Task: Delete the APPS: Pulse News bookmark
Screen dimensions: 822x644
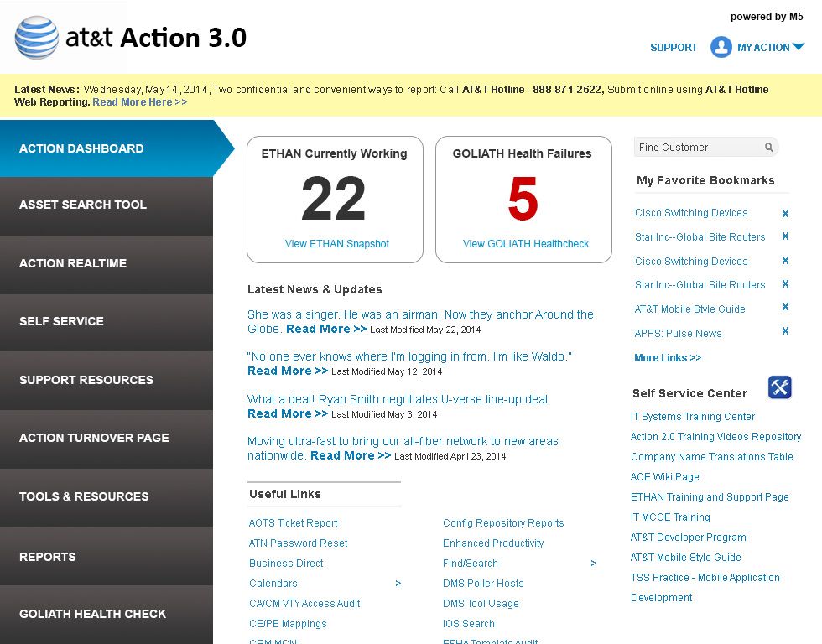Action: [x=785, y=331]
